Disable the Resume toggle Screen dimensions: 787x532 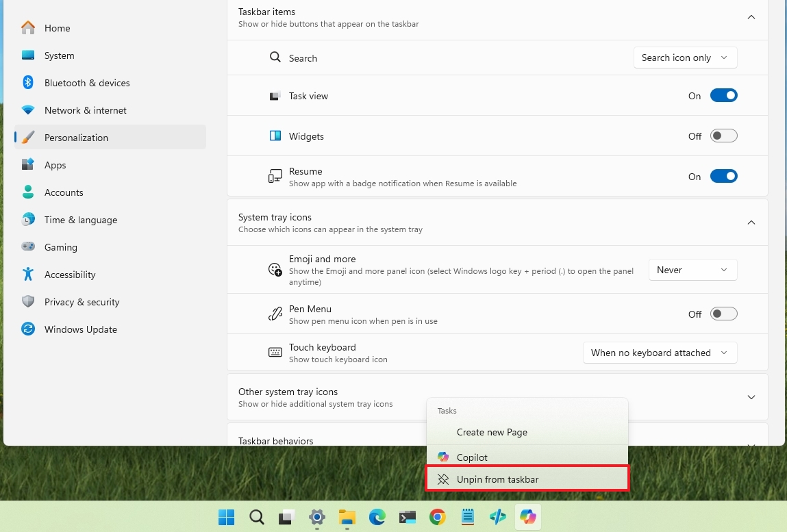click(x=724, y=176)
